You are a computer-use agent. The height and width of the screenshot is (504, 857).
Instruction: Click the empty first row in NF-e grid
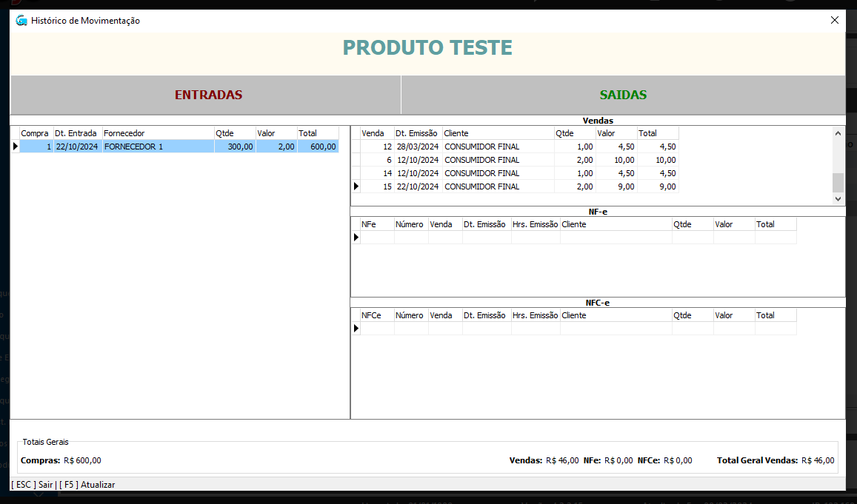point(578,238)
